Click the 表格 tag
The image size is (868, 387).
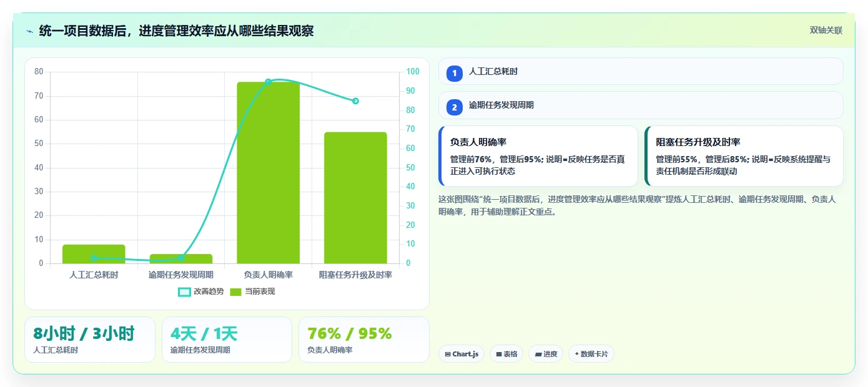pyautogui.click(x=506, y=354)
